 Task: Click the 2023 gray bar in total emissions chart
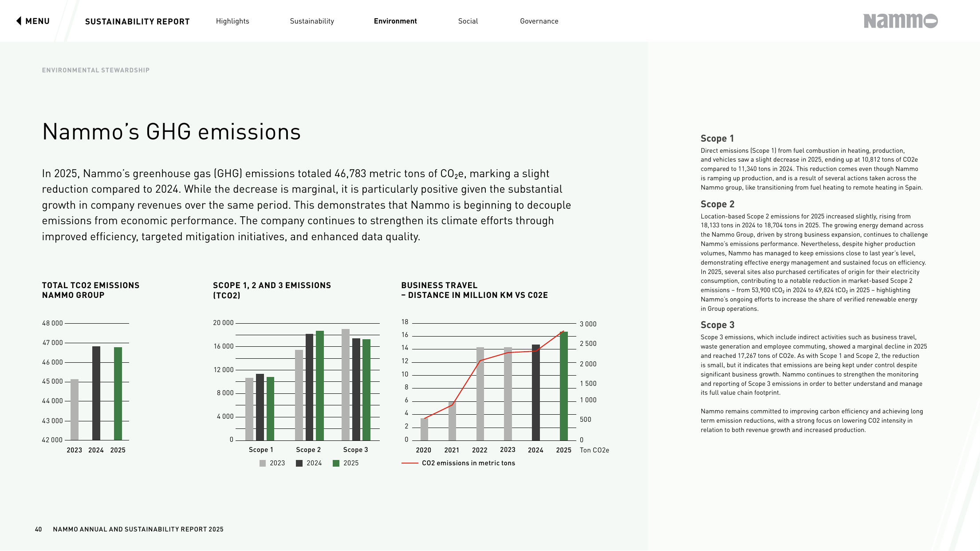click(75, 409)
